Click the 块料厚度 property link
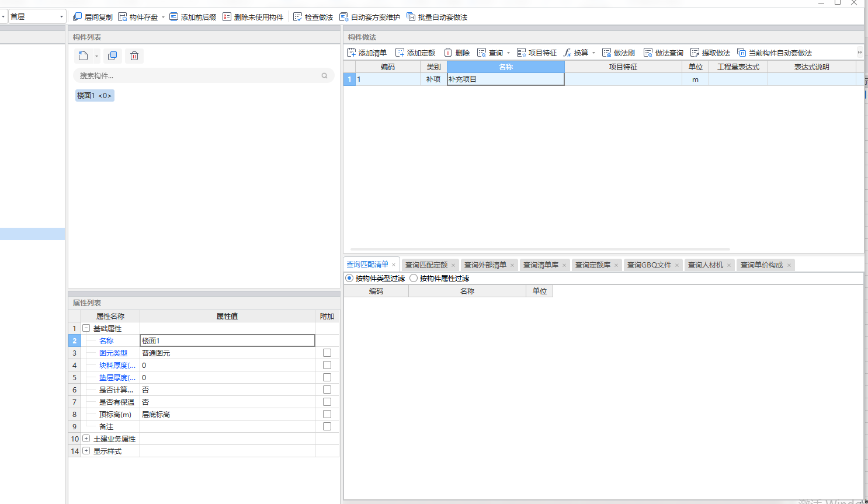This screenshot has width=868, height=504. pos(117,365)
